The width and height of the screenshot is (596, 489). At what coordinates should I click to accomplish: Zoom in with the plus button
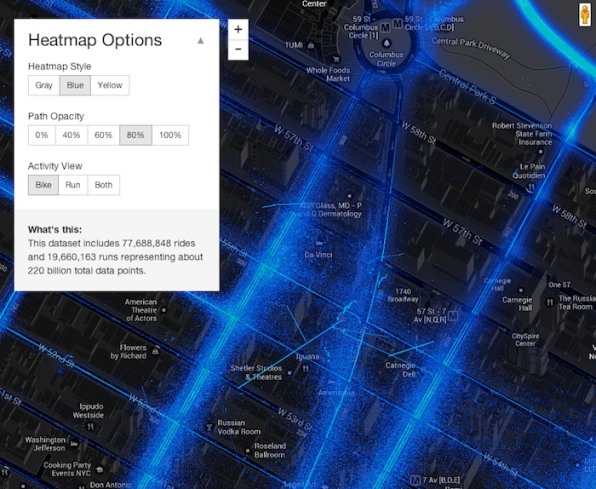[x=238, y=29]
